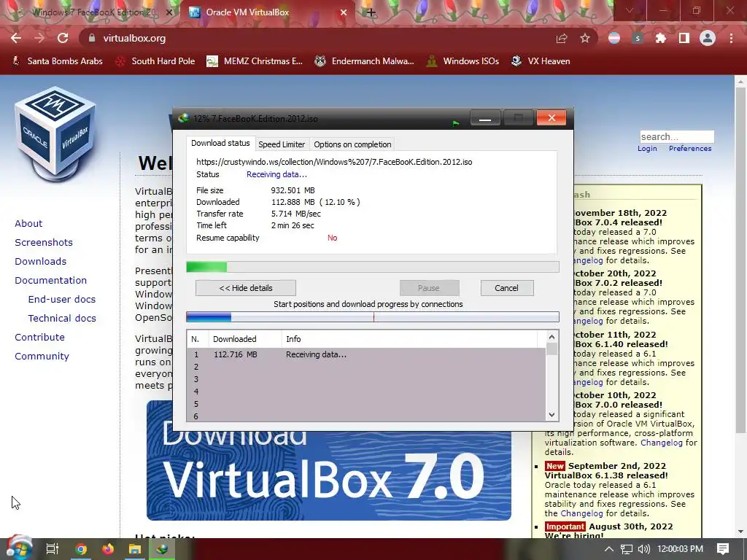Viewport: 747px width, 560px height.
Task: Open End-user docs link
Action: point(62,300)
